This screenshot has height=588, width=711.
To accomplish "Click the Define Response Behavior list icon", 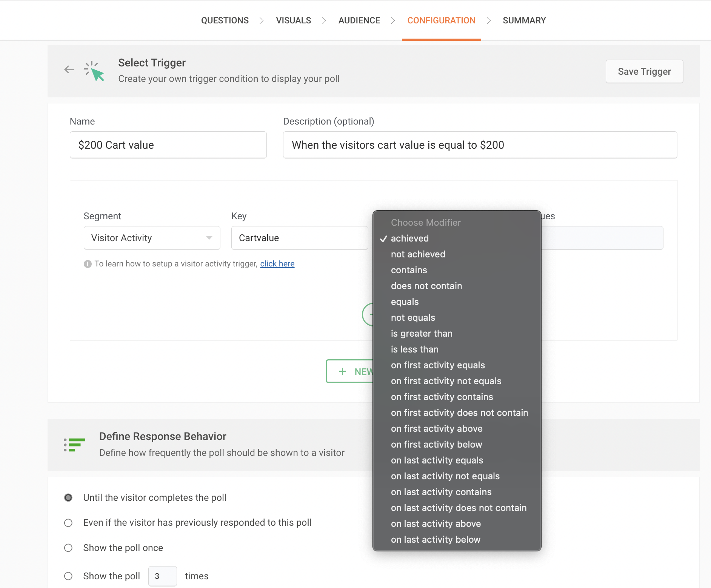I will pyautogui.click(x=75, y=445).
